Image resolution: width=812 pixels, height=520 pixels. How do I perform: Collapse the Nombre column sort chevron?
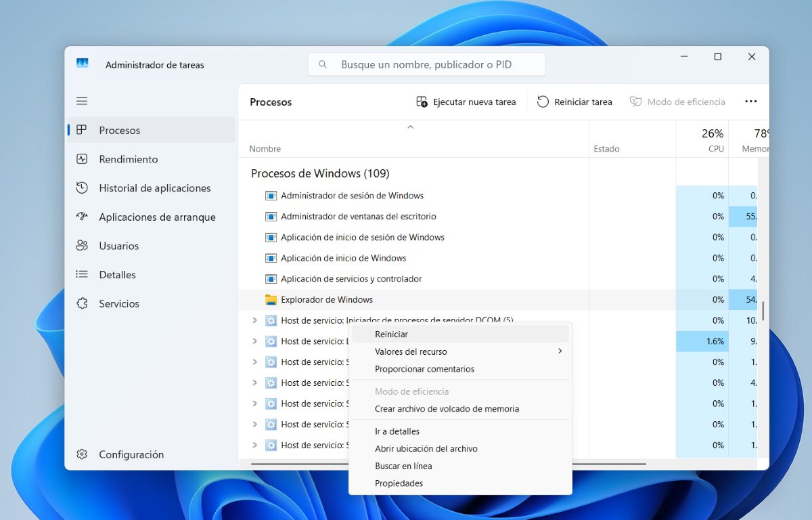tap(410, 127)
